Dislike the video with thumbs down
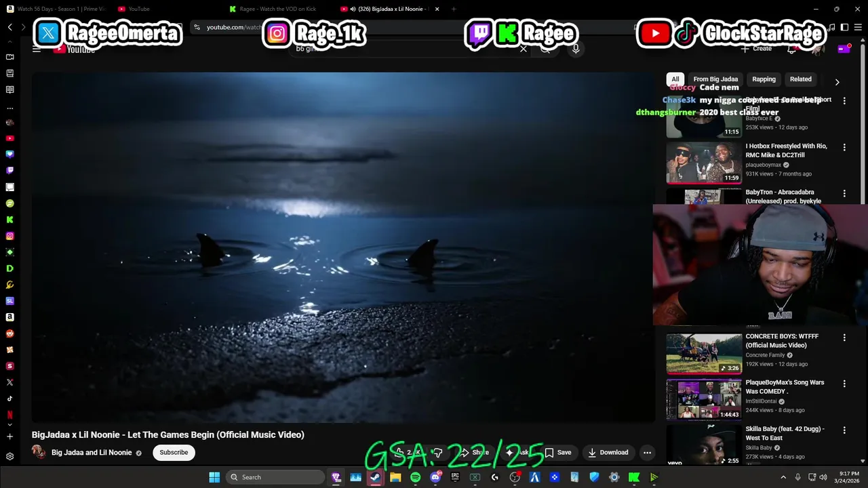 coord(438,452)
